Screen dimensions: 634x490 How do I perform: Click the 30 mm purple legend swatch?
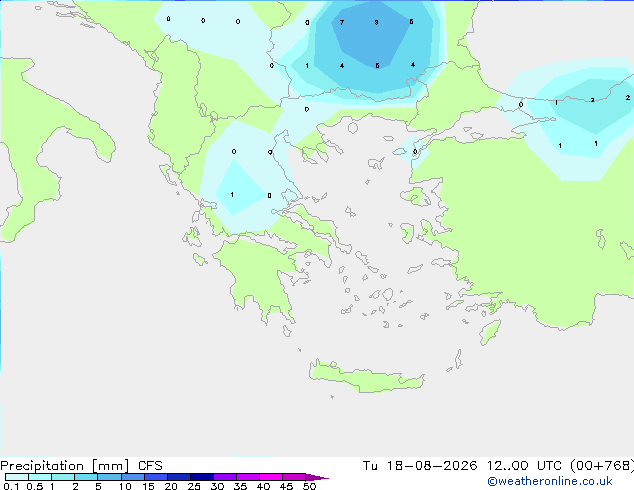224,477
